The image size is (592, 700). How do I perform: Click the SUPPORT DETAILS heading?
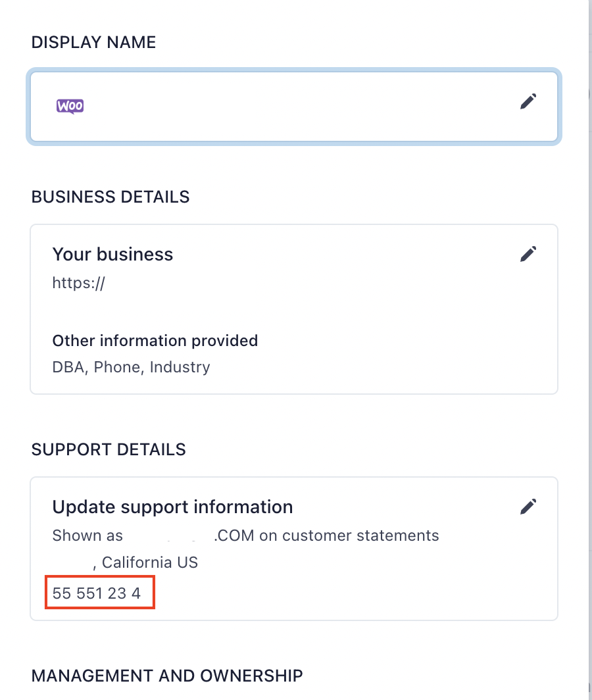coord(109,449)
